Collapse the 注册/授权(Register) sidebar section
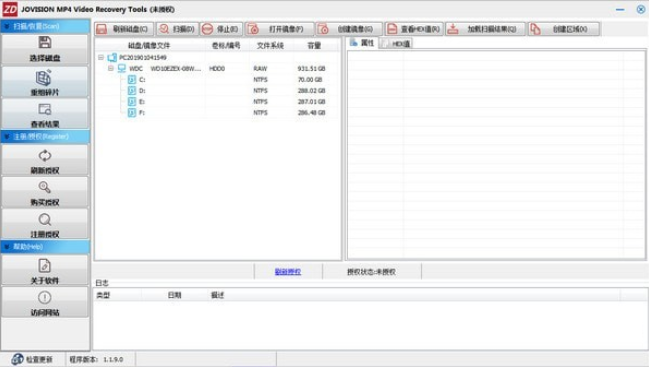This screenshot has height=367, width=649. pyautogui.click(x=45, y=137)
